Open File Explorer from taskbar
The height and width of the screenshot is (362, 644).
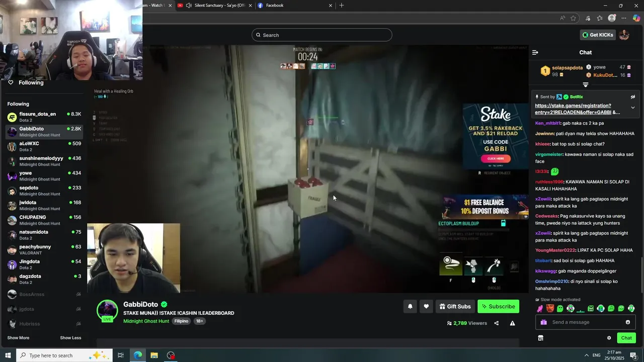coord(154,355)
